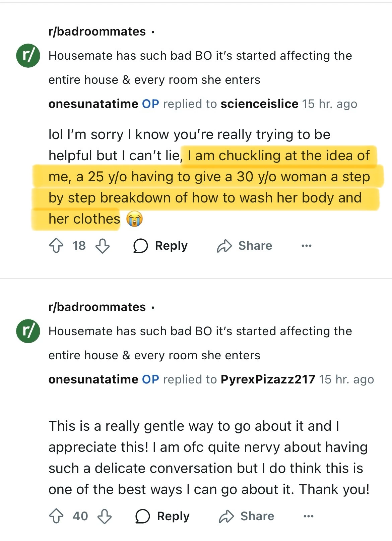The image size is (392, 541).
Task: Click the first r/badroommates green avatar icon
Action: coord(28,56)
